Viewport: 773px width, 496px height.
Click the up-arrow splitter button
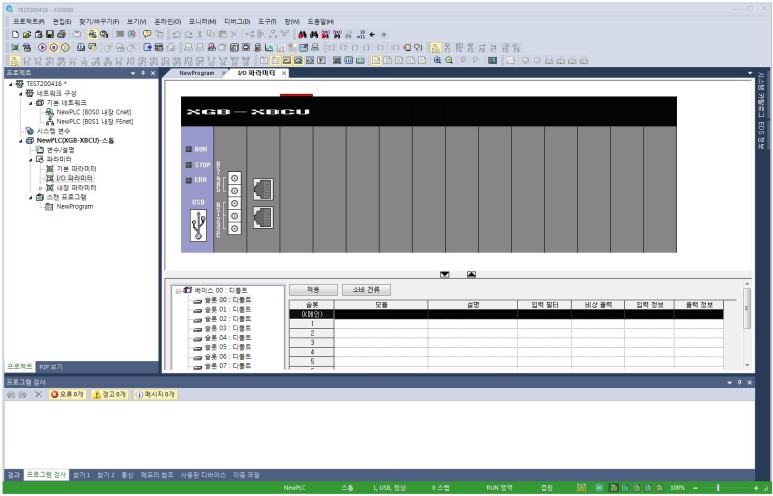471,274
